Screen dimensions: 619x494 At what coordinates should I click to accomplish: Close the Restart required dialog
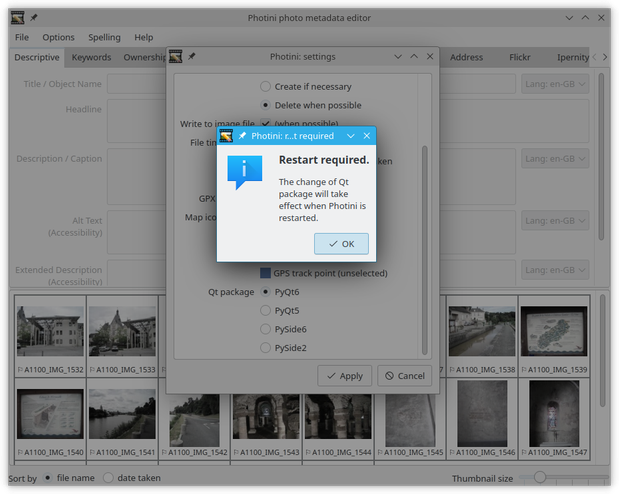click(x=367, y=136)
